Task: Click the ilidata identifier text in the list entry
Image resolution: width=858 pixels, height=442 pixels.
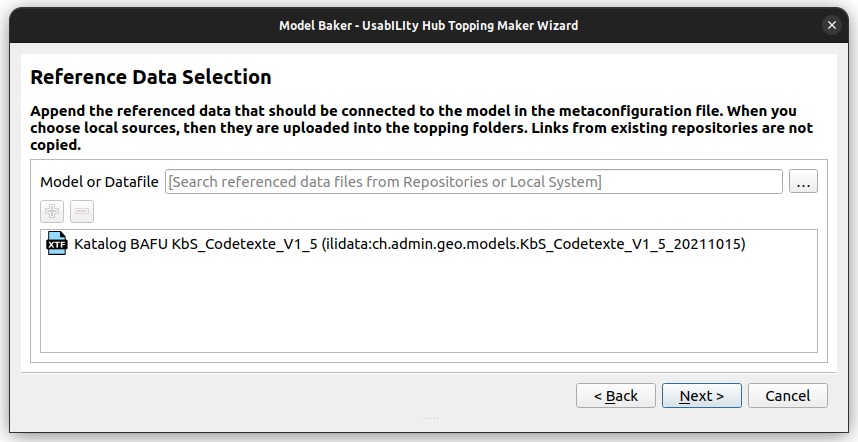Action: (533, 243)
